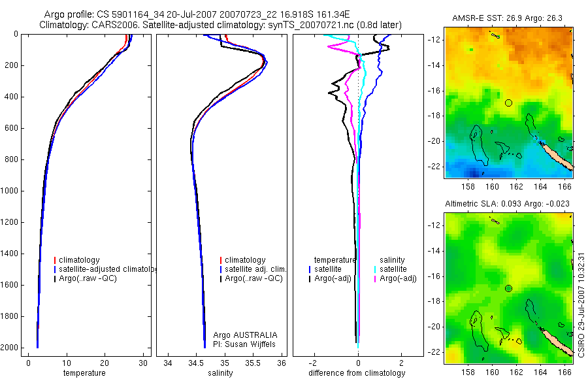
Task: Click the Altimetric SLA map title
Action: [x=507, y=204]
